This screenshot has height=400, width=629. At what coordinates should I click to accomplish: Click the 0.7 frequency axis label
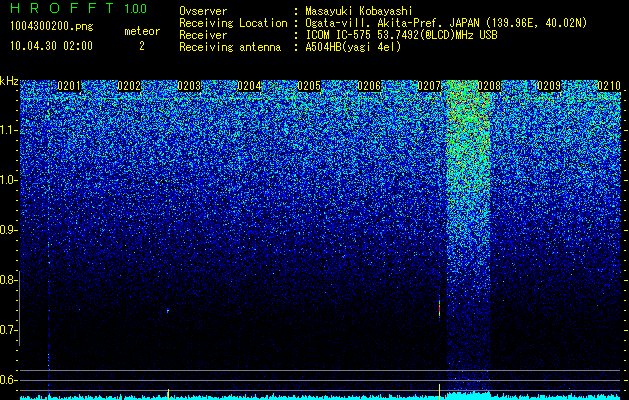(8, 330)
